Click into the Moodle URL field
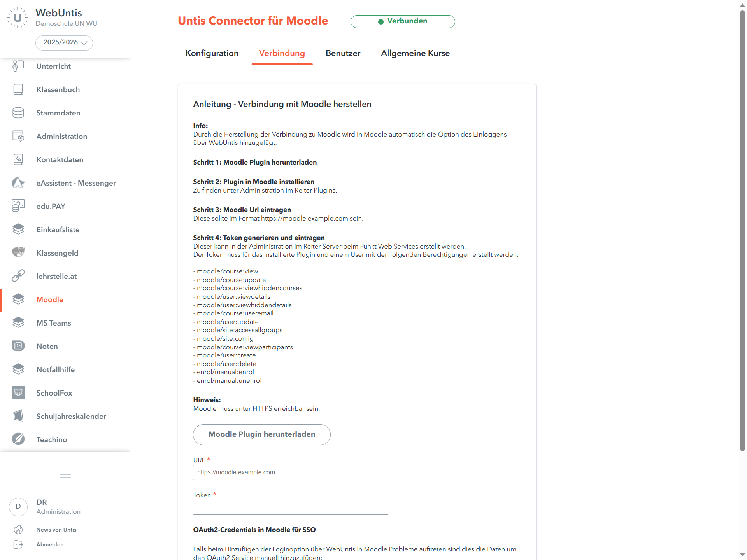Screen dimensions: 747x560 pyautogui.click(x=290, y=472)
